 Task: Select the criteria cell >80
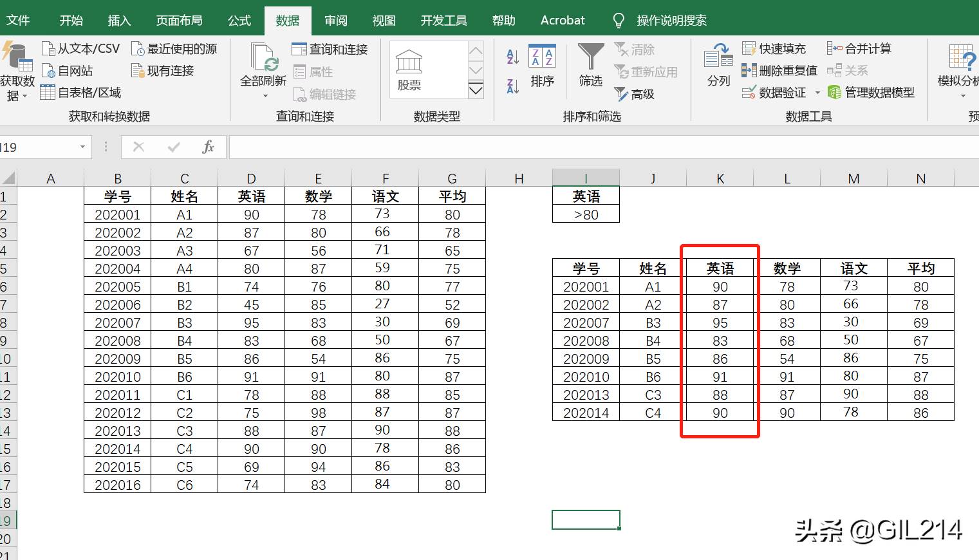[x=586, y=214]
